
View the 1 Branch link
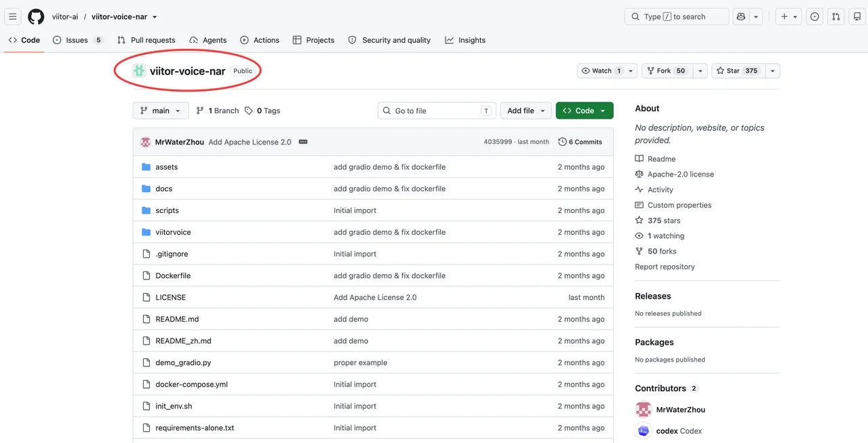218,111
